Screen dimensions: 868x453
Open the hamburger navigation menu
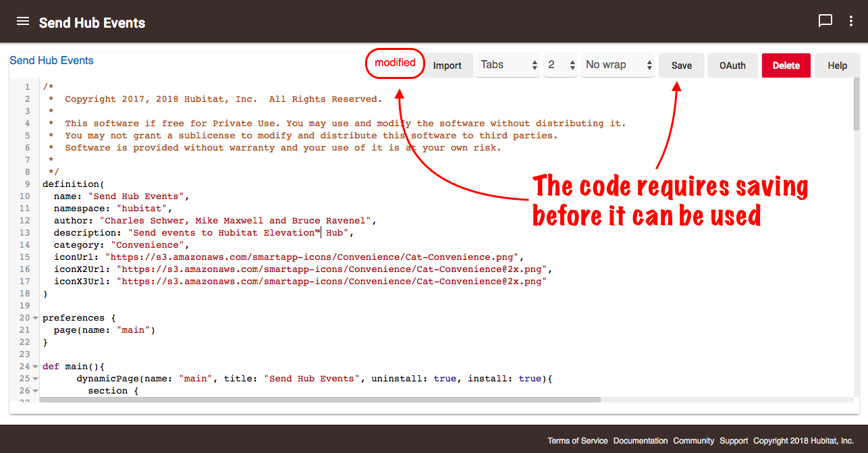coord(23,22)
